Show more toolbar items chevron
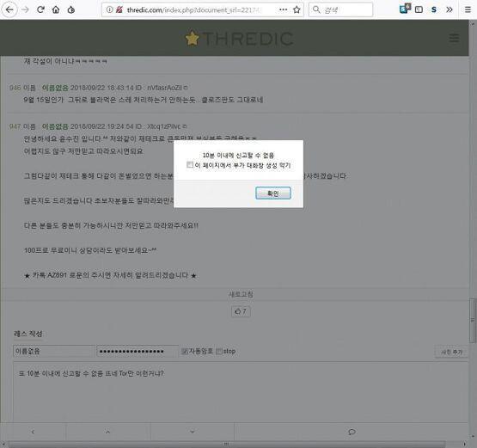477x448 pixels. [x=449, y=9]
